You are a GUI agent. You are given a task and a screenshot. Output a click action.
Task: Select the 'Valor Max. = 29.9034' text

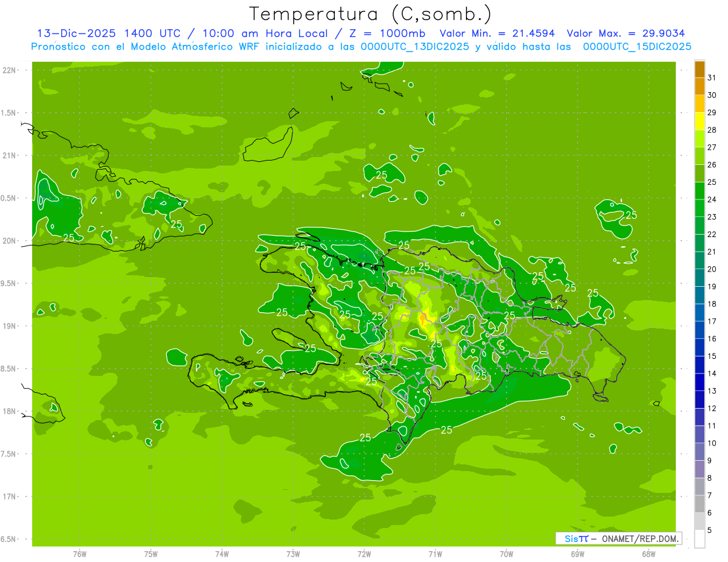627,33
